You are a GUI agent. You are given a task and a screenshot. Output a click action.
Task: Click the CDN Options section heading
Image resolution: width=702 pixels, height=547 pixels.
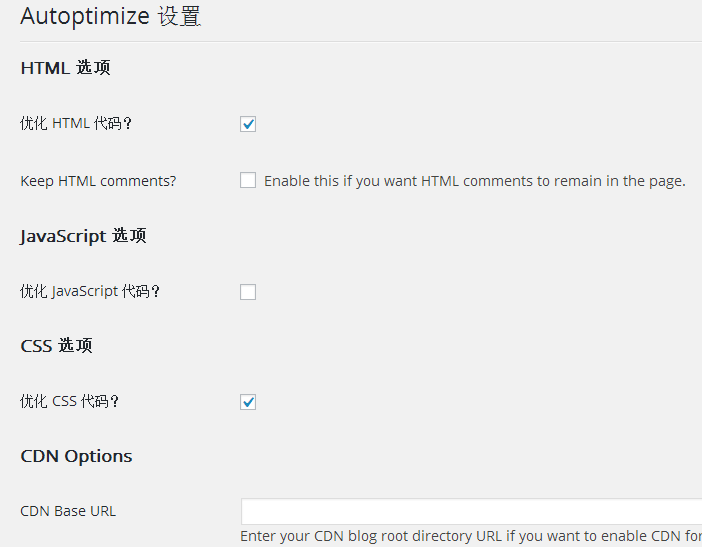tap(76, 456)
